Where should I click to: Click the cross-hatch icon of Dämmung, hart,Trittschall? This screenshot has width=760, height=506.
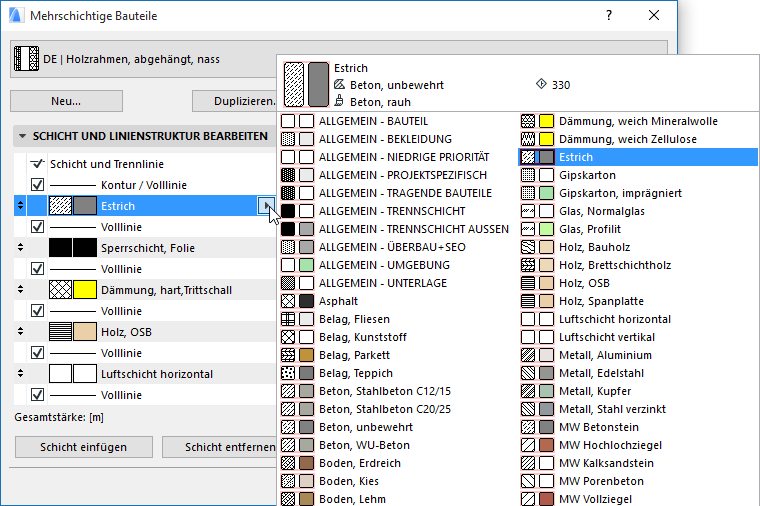[x=61, y=290]
